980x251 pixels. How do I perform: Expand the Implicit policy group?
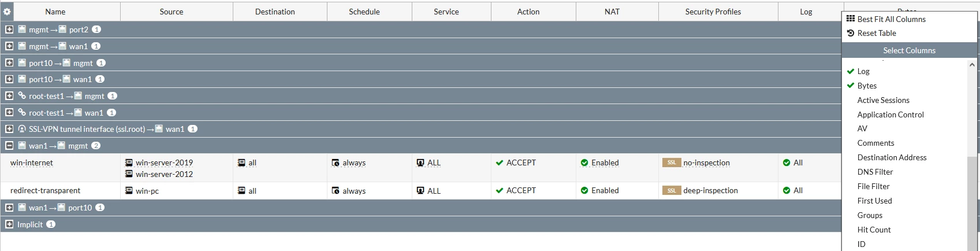[x=9, y=224]
